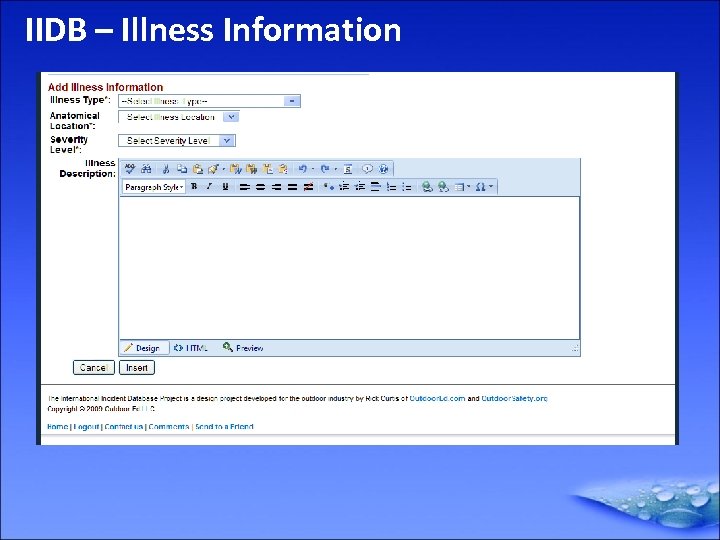Center align the text
The width and height of the screenshot is (720, 540).
click(260, 187)
